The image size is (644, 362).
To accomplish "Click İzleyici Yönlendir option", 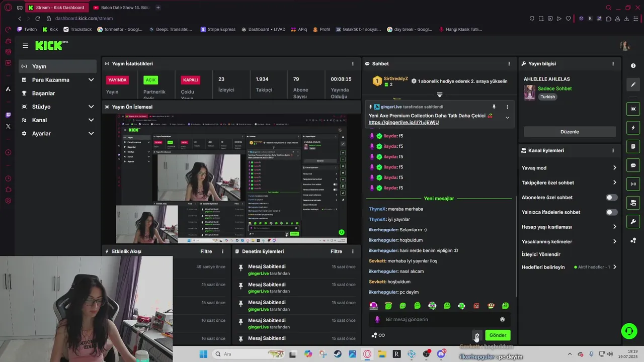I will (541, 254).
